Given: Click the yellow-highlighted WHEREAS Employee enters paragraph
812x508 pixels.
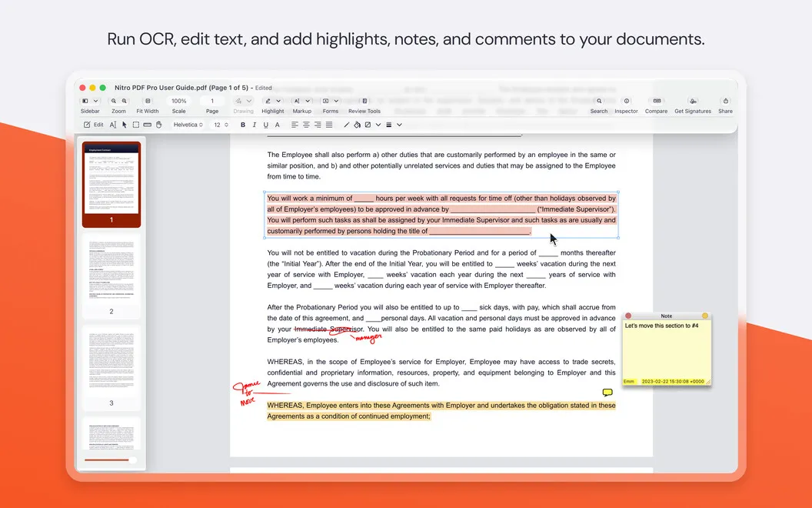Looking at the screenshot, I should coord(441,410).
